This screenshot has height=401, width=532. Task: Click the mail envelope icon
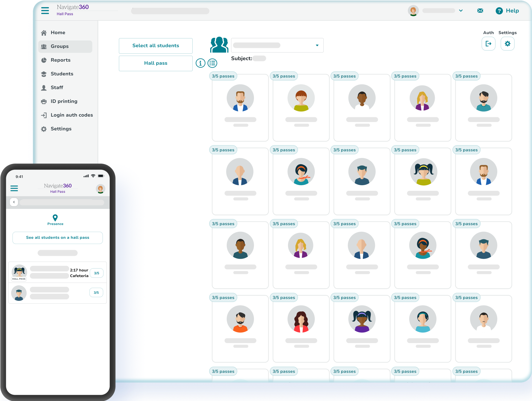480,11
